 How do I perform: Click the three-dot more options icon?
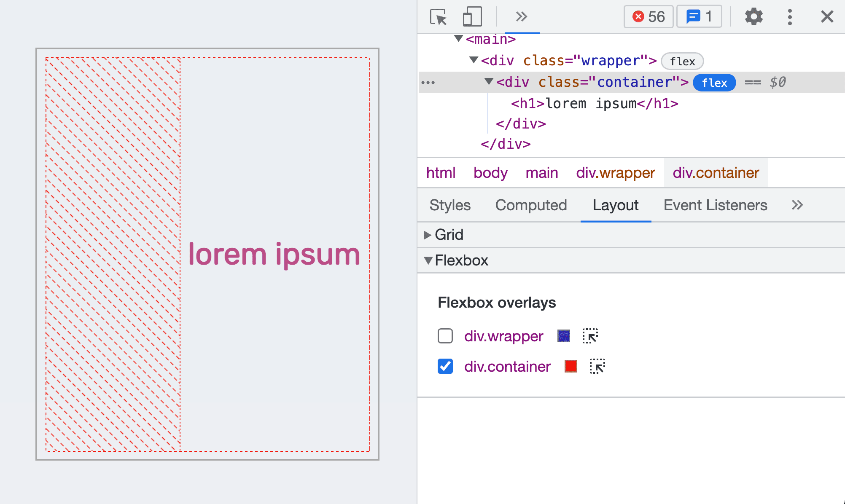point(790,15)
